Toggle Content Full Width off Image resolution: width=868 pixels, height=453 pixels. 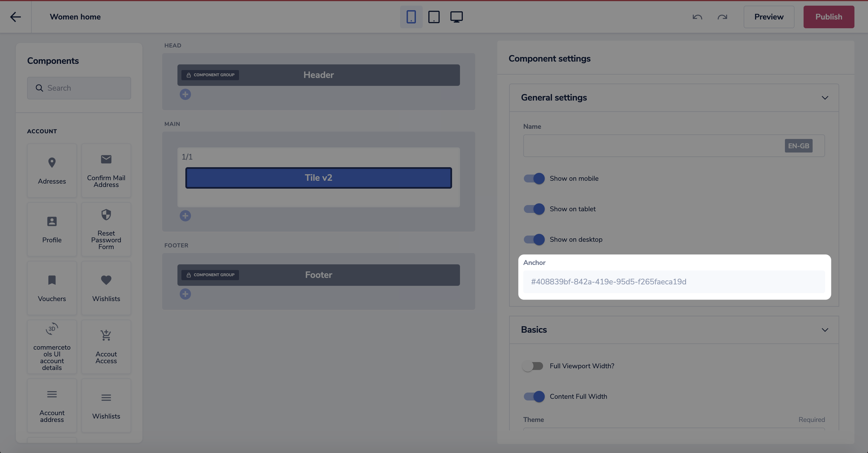(x=534, y=397)
